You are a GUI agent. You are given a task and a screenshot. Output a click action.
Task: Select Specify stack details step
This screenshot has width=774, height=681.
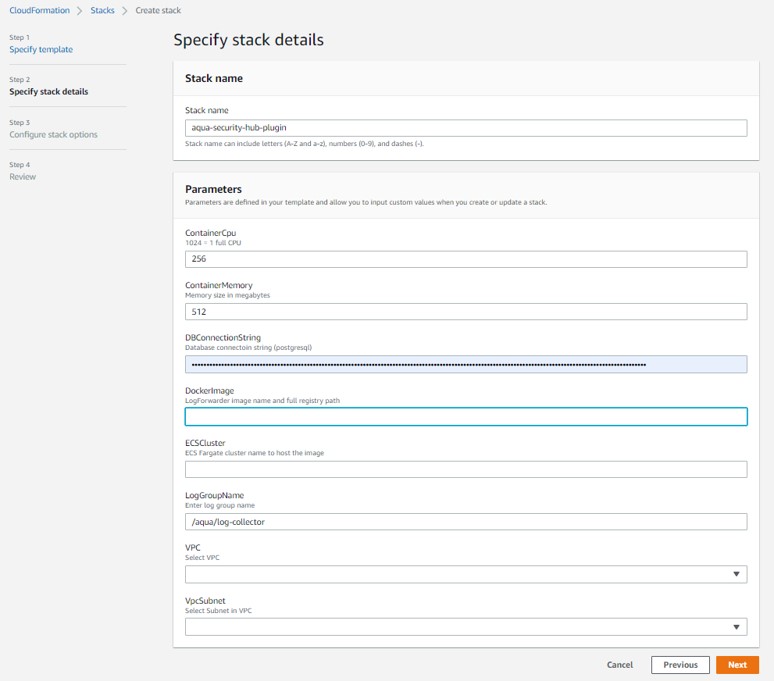coord(48,92)
